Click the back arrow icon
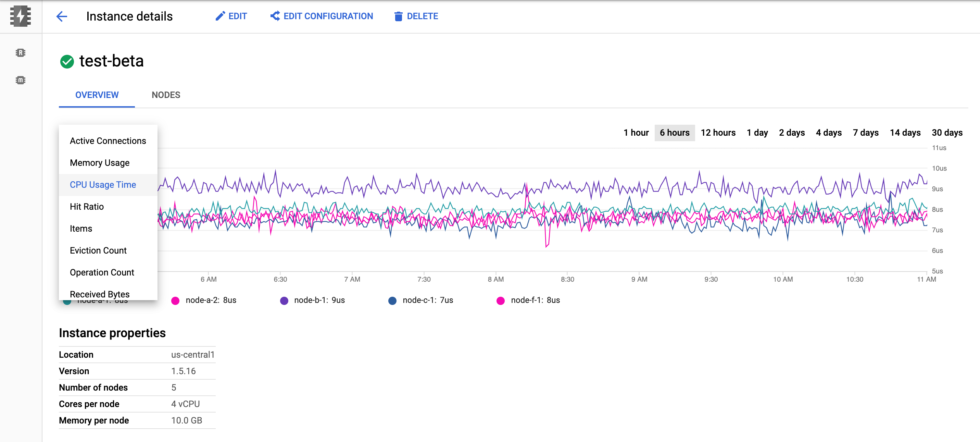 pyautogui.click(x=62, y=16)
